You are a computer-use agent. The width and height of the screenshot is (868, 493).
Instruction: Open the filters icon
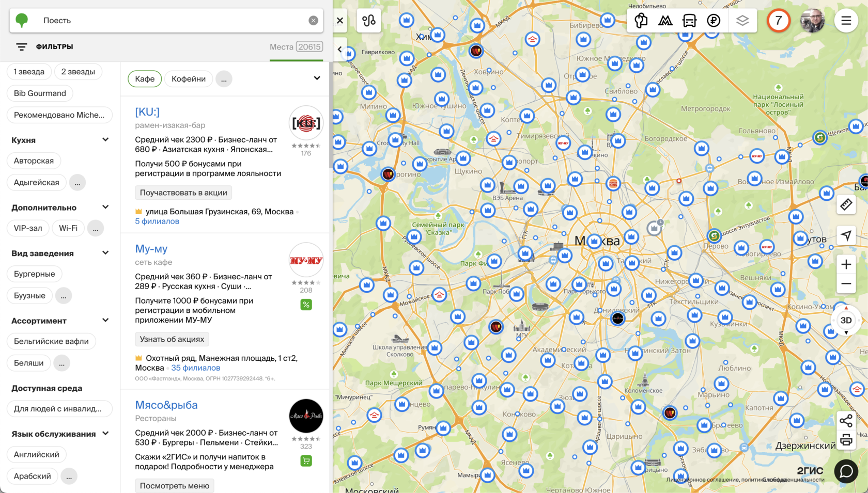point(21,47)
